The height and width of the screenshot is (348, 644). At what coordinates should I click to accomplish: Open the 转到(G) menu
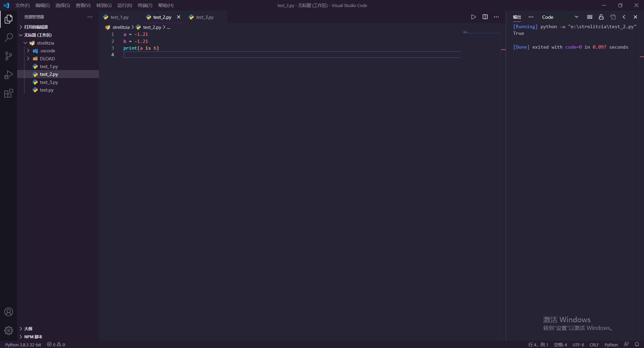coord(104,5)
